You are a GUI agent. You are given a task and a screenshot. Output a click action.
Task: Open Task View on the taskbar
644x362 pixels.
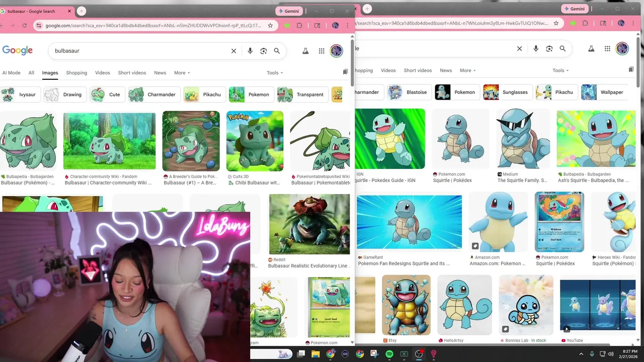click(301, 354)
